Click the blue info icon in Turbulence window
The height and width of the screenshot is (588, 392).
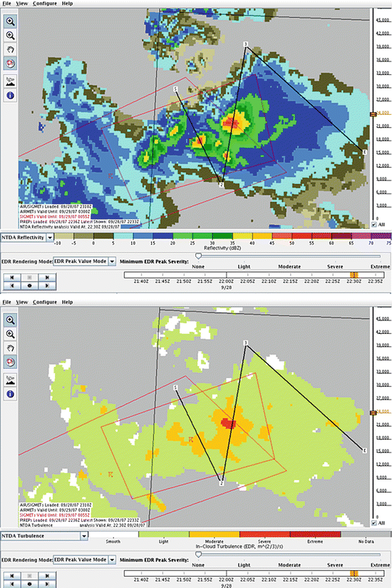(10, 394)
